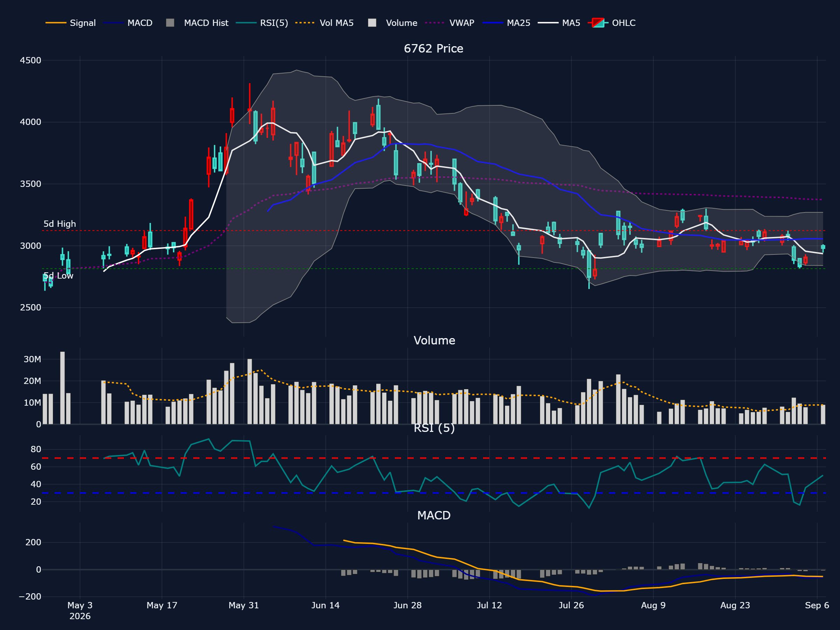
Task: Click the 'May 31' date label
Action: point(244,605)
